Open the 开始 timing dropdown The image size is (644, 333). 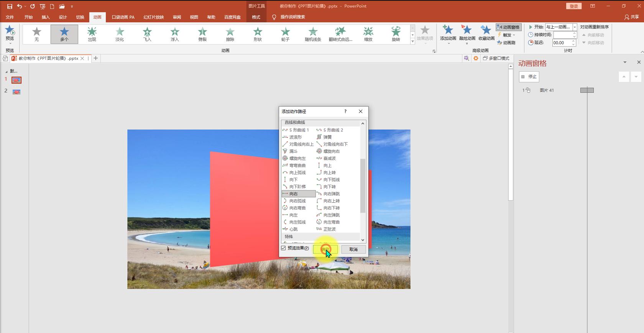pyautogui.click(x=575, y=27)
